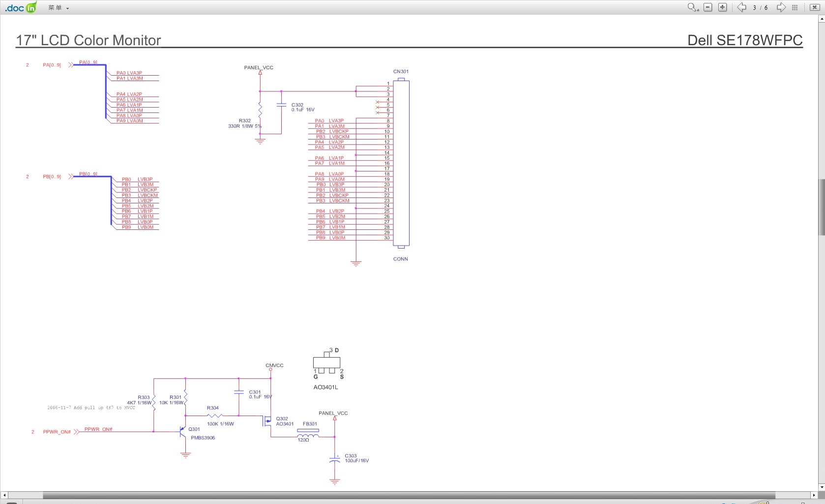
Task: Click the '17" LCD Color Monitor' title
Action: 88,40
